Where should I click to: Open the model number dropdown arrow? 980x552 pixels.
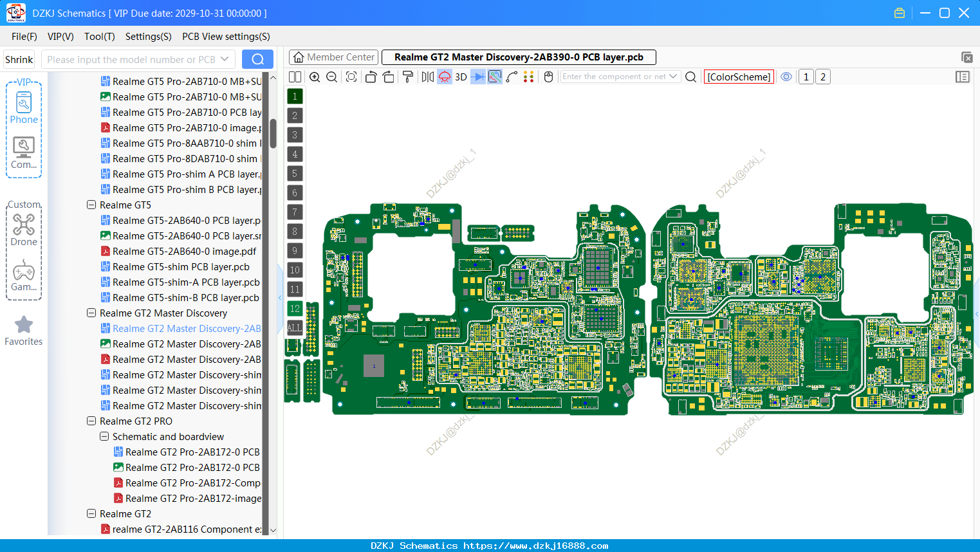pyautogui.click(x=225, y=59)
